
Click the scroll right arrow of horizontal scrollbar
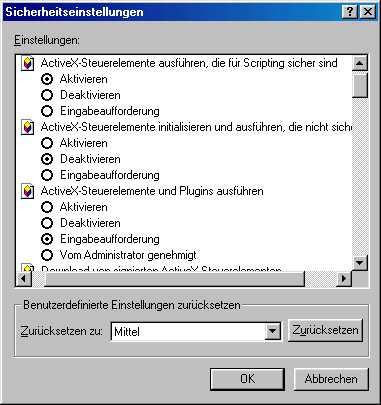[344, 279]
